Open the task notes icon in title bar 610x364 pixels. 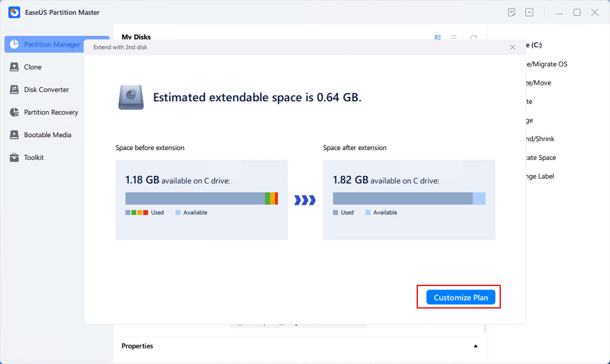click(512, 12)
